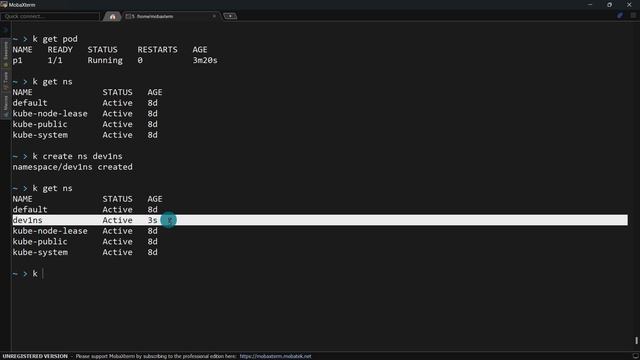640x360 pixels.
Task: Open a new terminal tab
Action: [x=230, y=16]
